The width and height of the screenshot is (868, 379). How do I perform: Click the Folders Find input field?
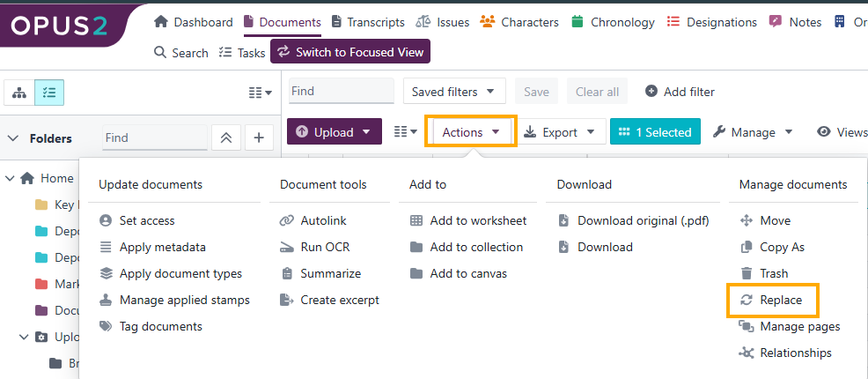click(x=154, y=137)
